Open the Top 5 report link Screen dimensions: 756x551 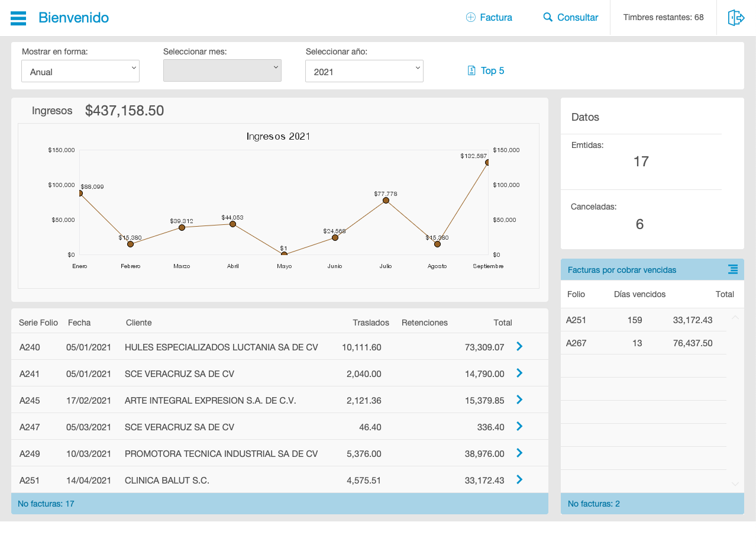click(x=486, y=71)
